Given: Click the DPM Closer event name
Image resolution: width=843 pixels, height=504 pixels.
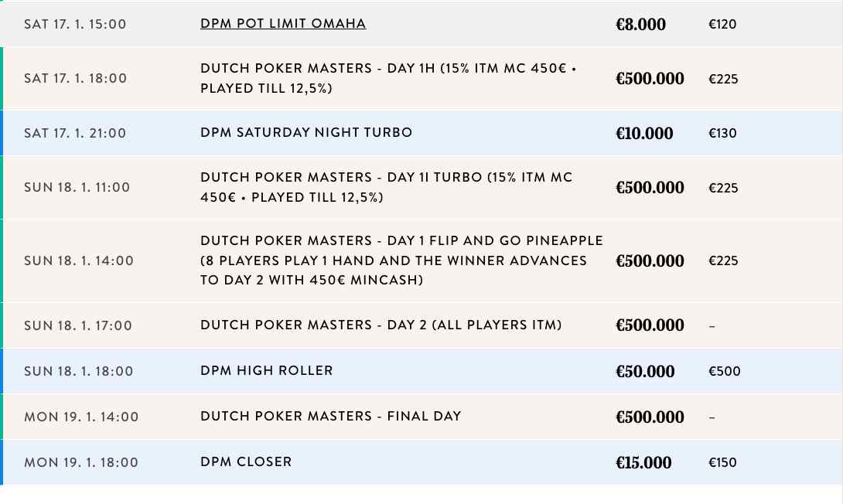Looking at the screenshot, I should (x=246, y=462).
